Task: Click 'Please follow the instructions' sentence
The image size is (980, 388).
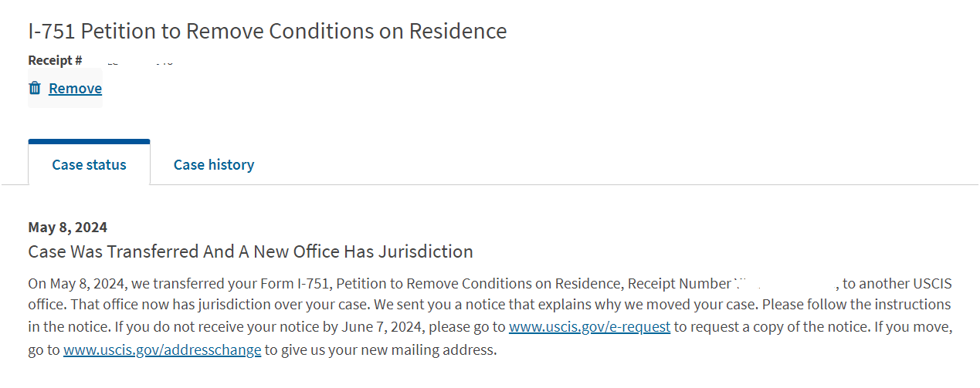Action: click(856, 305)
